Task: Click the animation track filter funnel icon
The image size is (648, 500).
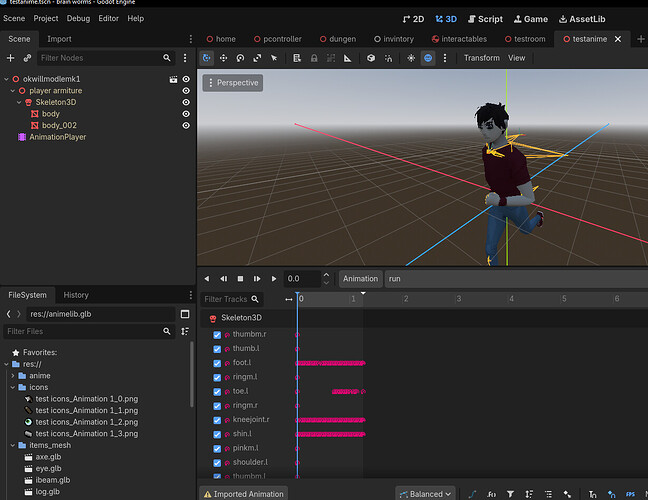Action: [510, 494]
